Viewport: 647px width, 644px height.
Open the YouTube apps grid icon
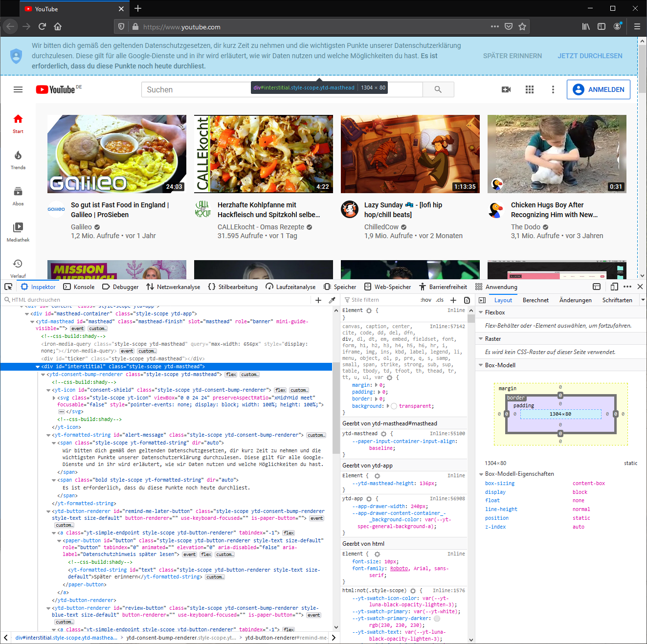pyautogui.click(x=530, y=89)
